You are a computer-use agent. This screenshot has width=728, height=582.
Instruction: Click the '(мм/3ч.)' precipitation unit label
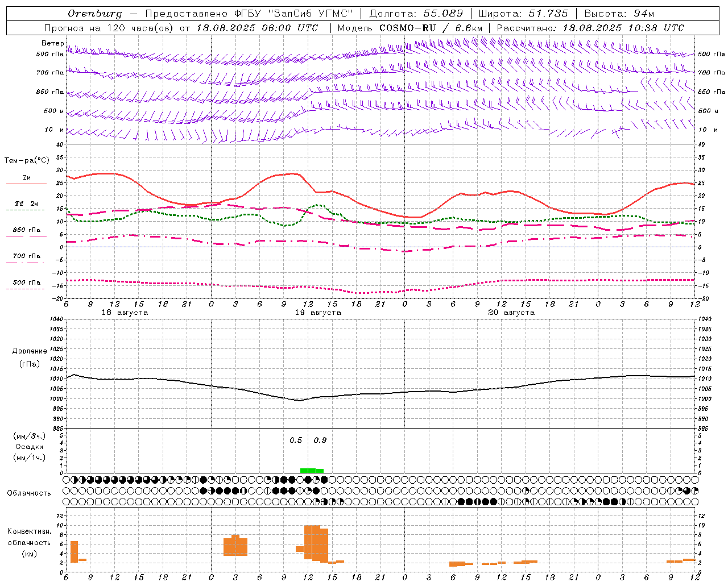click(x=30, y=436)
